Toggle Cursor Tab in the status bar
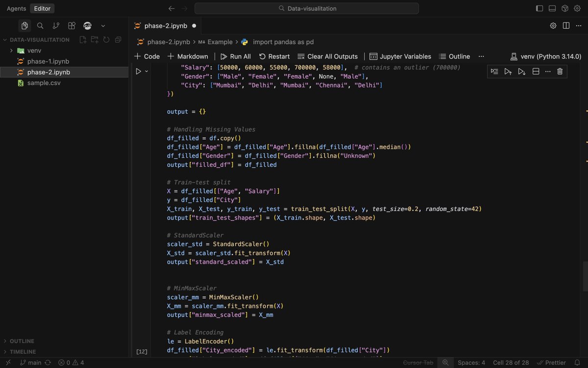This screenshot has width=588, height=368. 418,363
